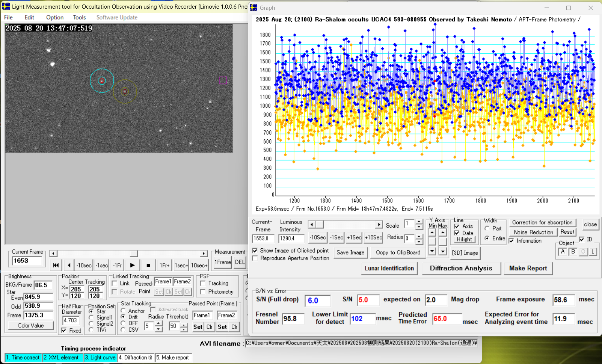This screenshot has height=364, width=602.
Task: Click the Current Frame input field
Action: 27,261
